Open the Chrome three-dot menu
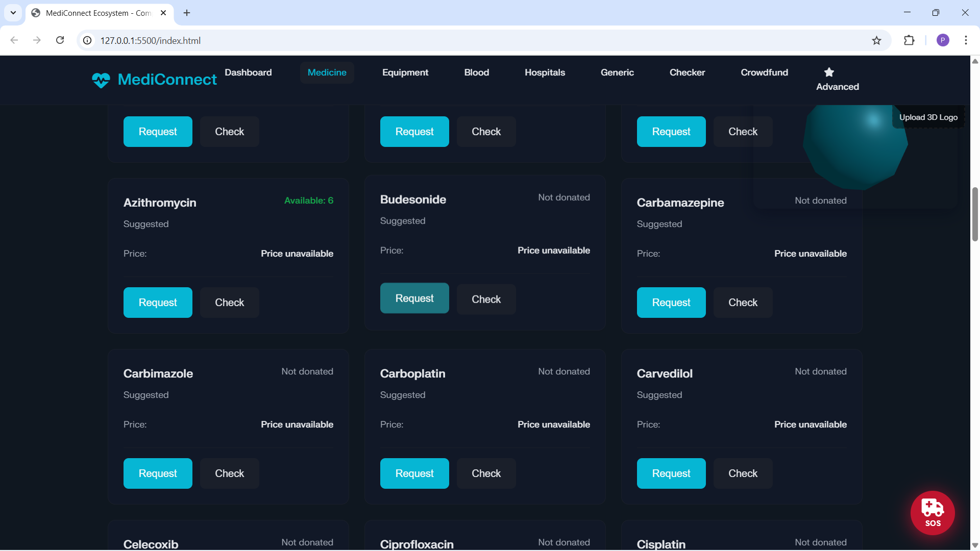980x551 pixels. pyautogui.click(x=965, y=41)
